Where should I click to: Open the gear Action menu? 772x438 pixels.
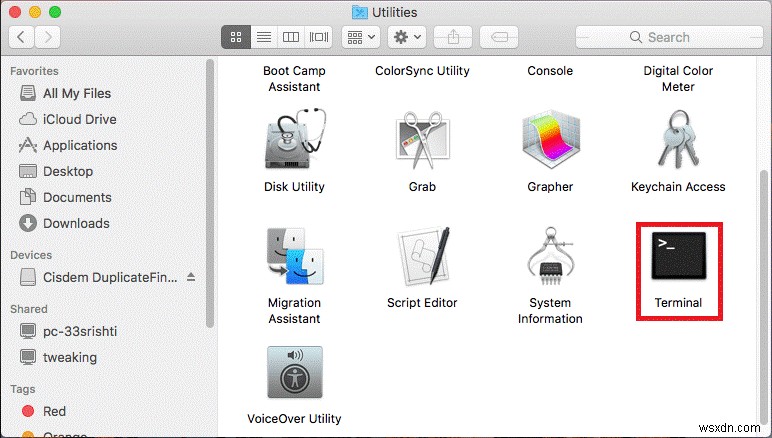click(x=407, y=37)
